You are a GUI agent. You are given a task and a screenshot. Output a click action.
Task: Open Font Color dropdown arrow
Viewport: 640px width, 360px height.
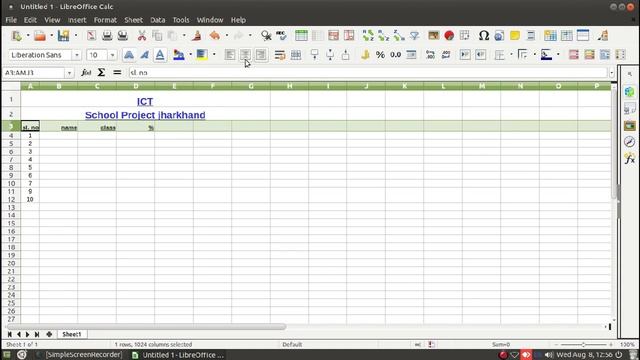tap(190, 54)
